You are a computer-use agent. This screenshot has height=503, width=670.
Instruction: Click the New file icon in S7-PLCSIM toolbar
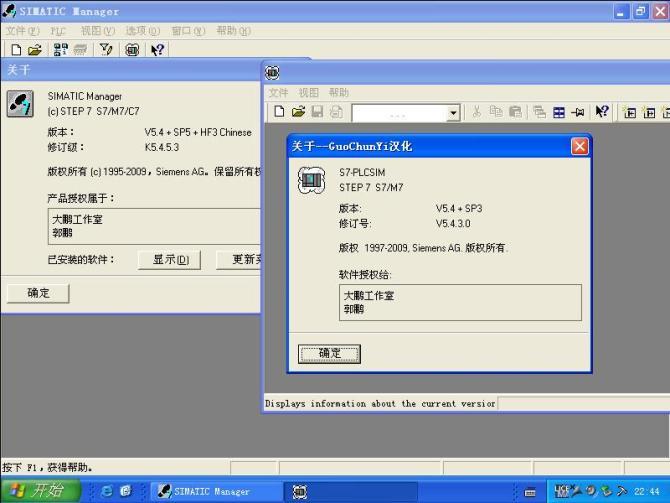click(279, 112)
